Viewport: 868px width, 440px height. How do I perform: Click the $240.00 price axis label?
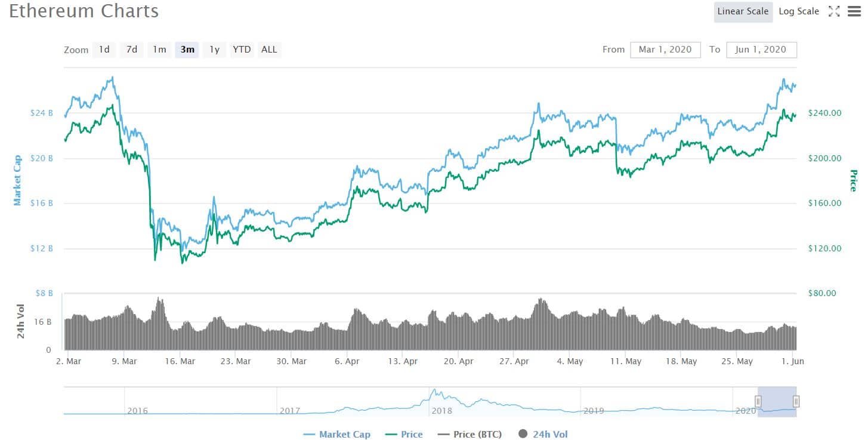(824, 113)
